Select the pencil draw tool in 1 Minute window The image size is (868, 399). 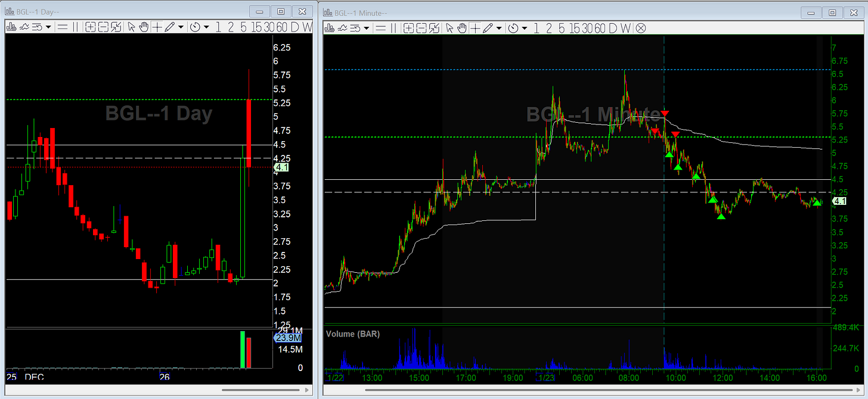488,27
